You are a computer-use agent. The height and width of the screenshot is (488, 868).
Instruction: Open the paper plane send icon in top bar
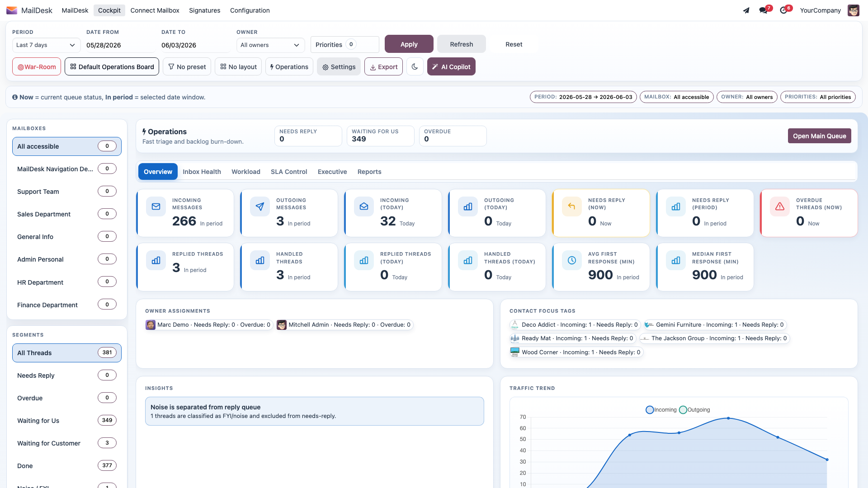[x=746, y=10]
